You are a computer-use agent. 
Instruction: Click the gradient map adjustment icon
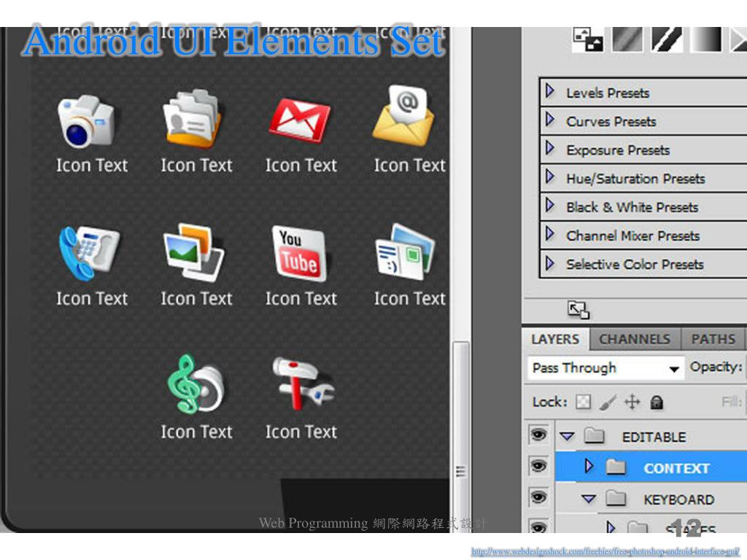[x=706, y=39]
